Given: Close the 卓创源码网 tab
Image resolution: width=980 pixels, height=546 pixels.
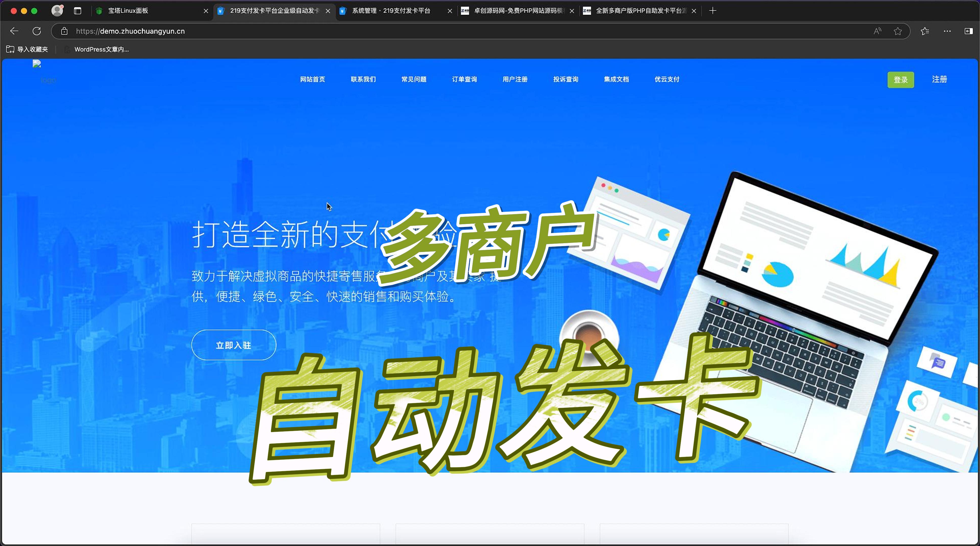Looking at the screenshot, I should pyautogui.click(x=572, y=11).
